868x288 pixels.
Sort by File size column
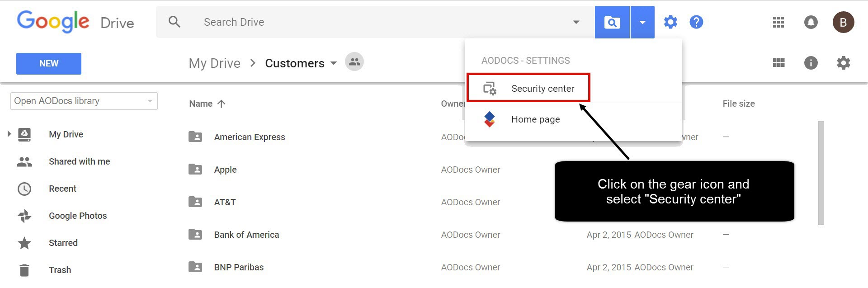click(739, 104)
